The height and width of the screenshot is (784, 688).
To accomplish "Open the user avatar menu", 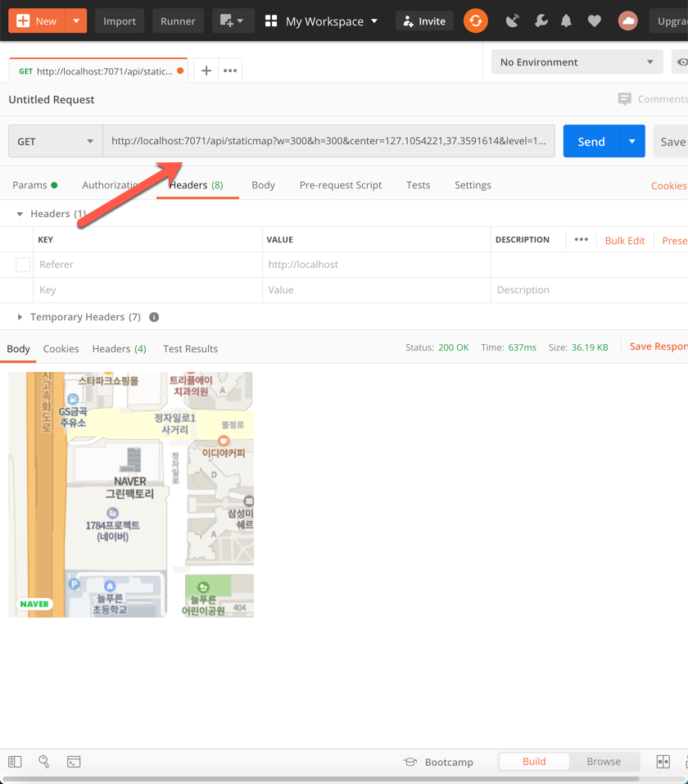I will [628, 21].
